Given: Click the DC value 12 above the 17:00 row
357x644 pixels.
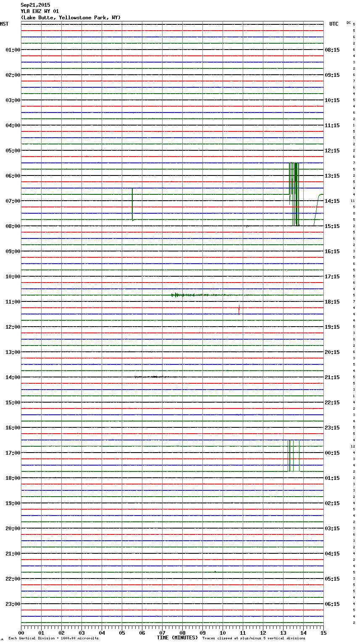Looking at the screenshot, I should [x=353, y=446].
